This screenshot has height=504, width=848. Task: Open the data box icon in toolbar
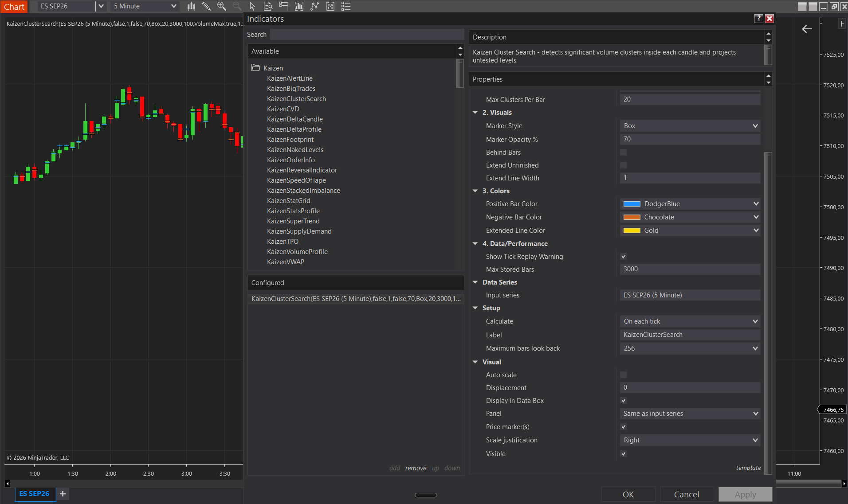pos(268,6)
